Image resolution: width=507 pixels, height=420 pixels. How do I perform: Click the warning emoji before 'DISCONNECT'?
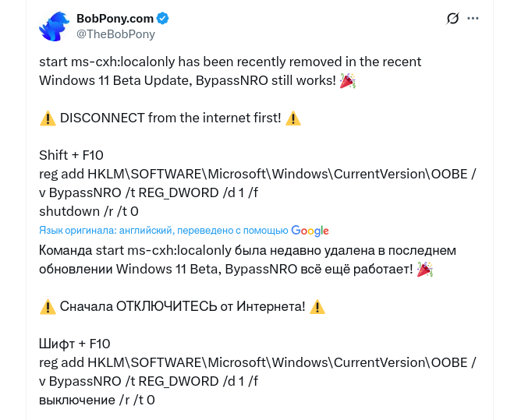[48, 118]
